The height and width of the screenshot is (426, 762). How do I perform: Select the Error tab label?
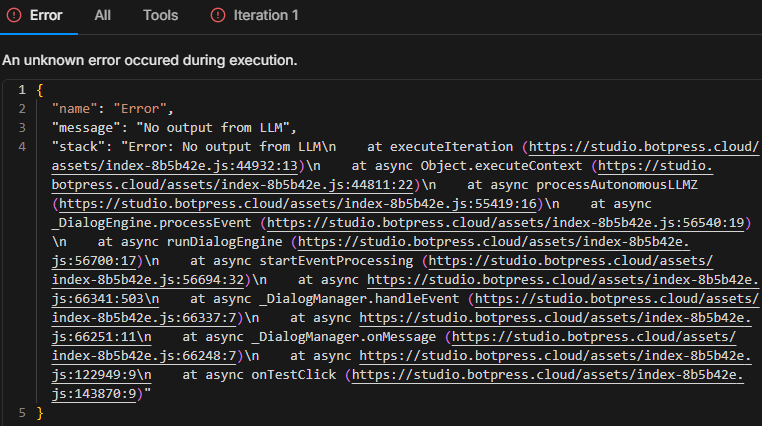(x=47, y=16)
